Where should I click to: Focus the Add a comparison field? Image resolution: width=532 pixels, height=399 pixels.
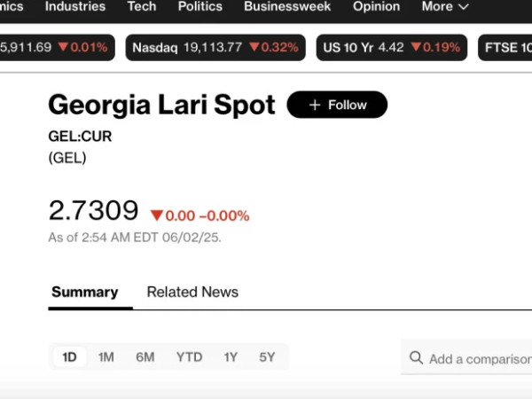[466, 357]
